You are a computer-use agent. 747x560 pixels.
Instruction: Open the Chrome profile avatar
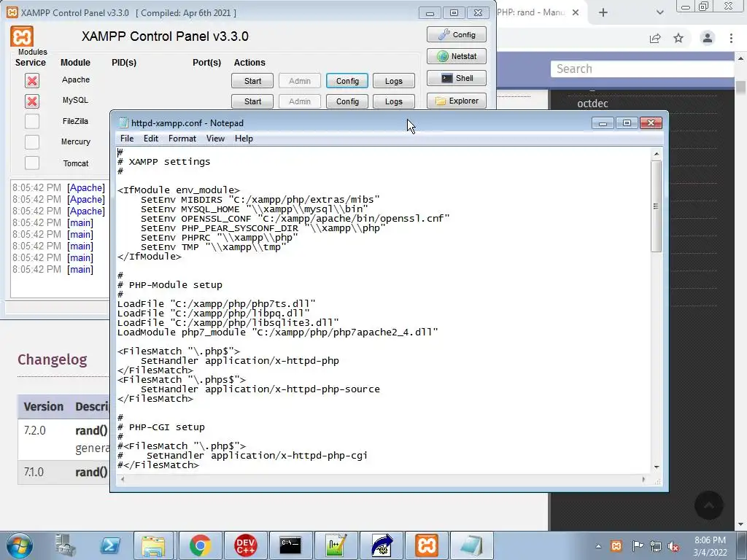[708, 38]
